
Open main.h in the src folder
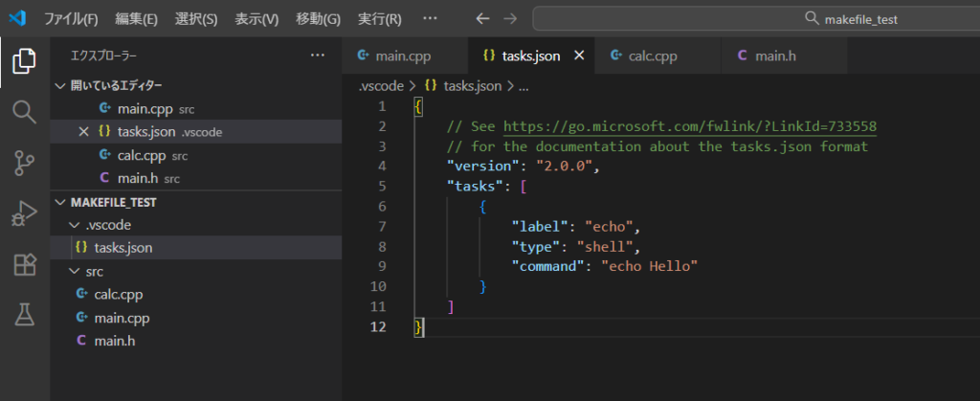(x=113, y=341)
